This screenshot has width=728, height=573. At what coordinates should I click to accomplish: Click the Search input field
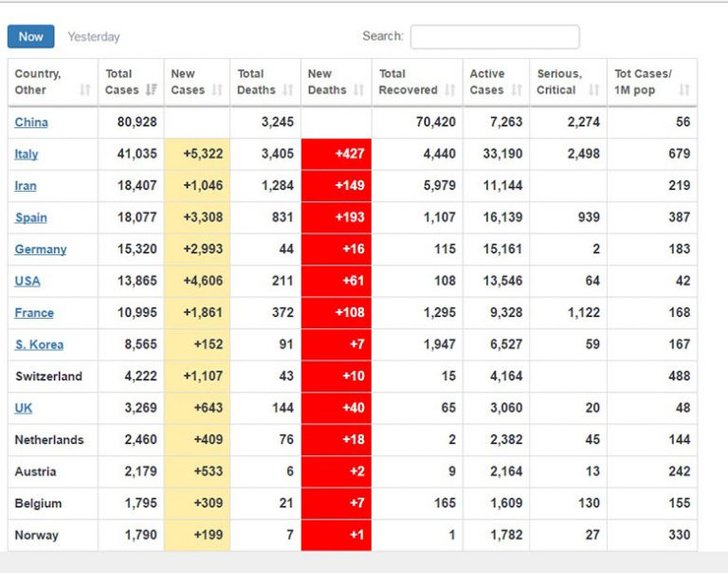(495, 37)
